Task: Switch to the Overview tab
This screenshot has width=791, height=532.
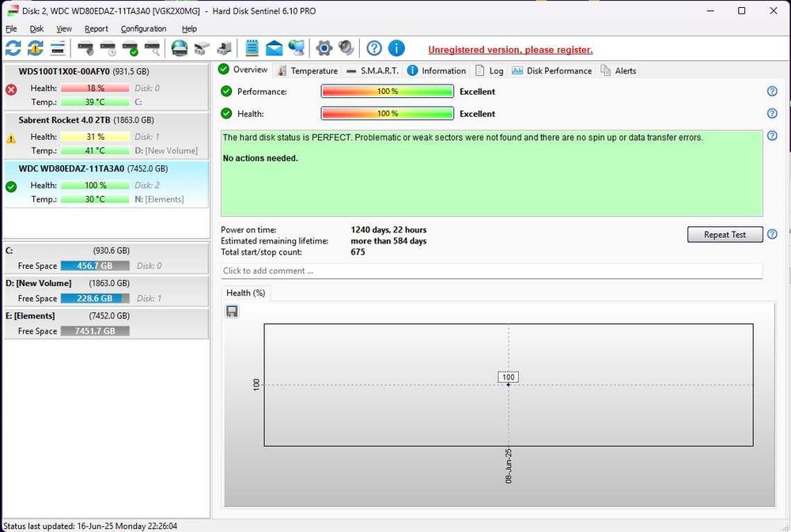Action: [x=243, y=70]
